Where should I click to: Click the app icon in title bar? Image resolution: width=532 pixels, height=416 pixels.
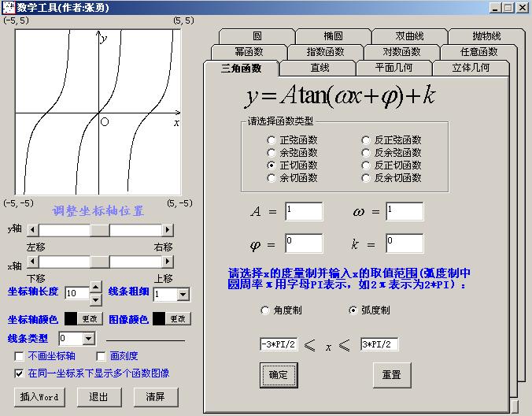pos(9,7)
